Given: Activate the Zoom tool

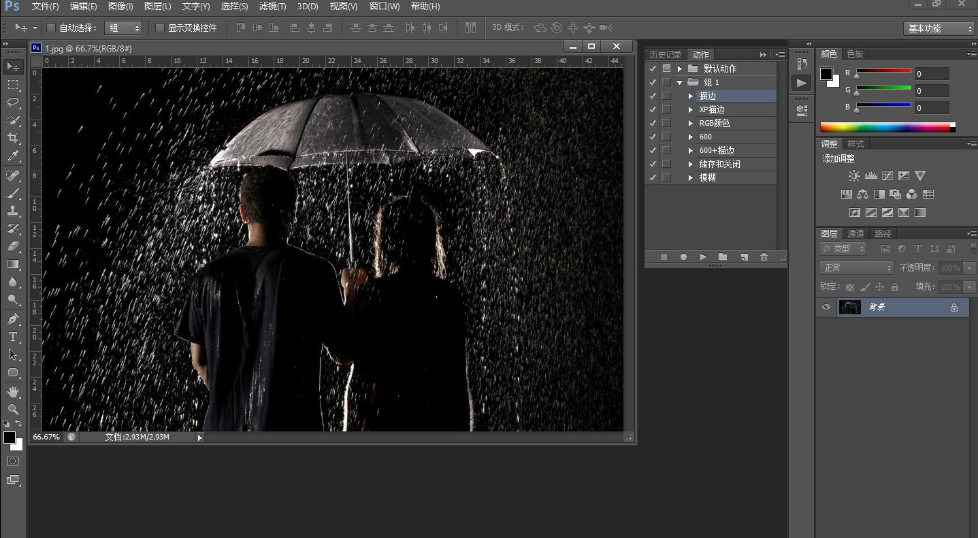Looking at the screenshot, I should (x=14, y=410).
